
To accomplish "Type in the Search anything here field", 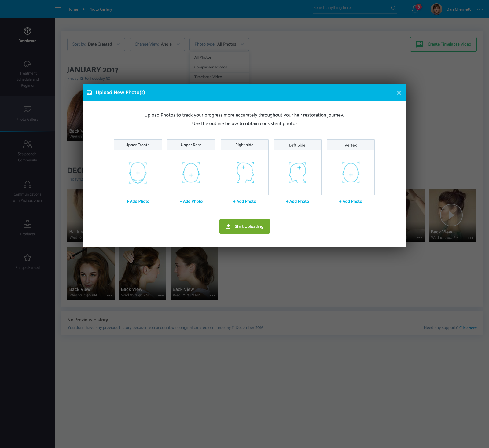I will tap(350, 8).
